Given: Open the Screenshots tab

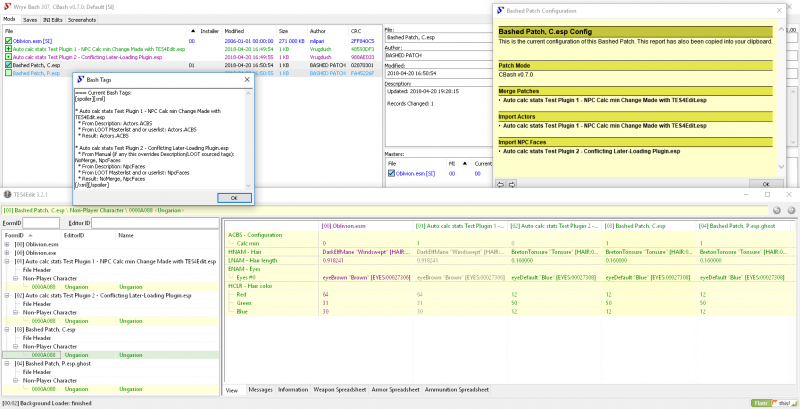Looking at the screenshot, I should point(82,20).
